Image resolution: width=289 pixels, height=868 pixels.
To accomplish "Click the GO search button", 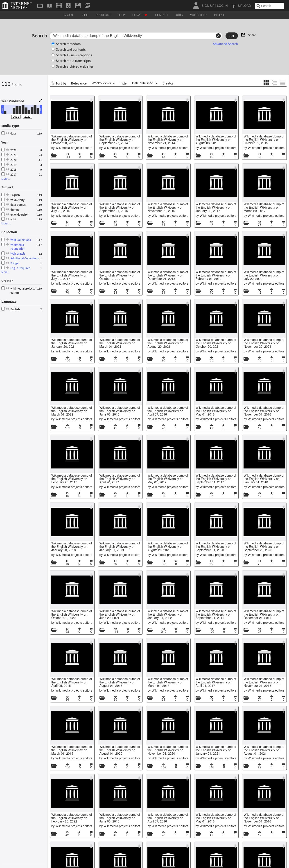I will (231, 36).
